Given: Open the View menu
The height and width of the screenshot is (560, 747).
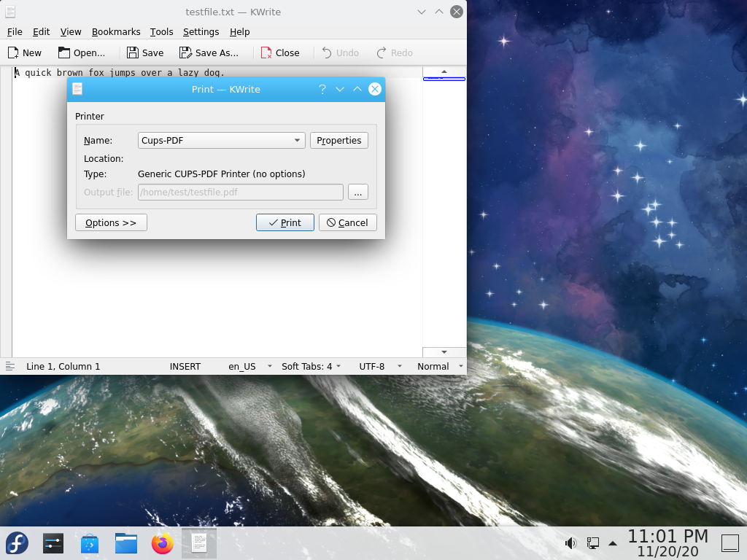Looking at the screenshot, I should pos(71,31).
